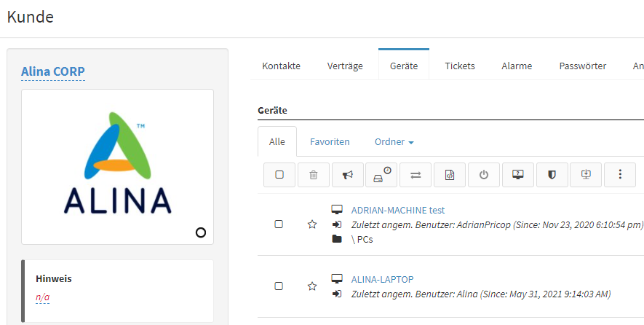Click monitor icon beside ADRIAN-MACHINE test
The height and width of the screenshot is (325, 644).
coord(337,210)
